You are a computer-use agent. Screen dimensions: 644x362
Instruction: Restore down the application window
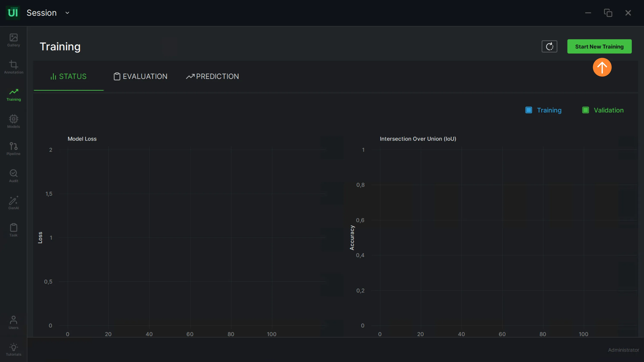[x=608, y=13]
